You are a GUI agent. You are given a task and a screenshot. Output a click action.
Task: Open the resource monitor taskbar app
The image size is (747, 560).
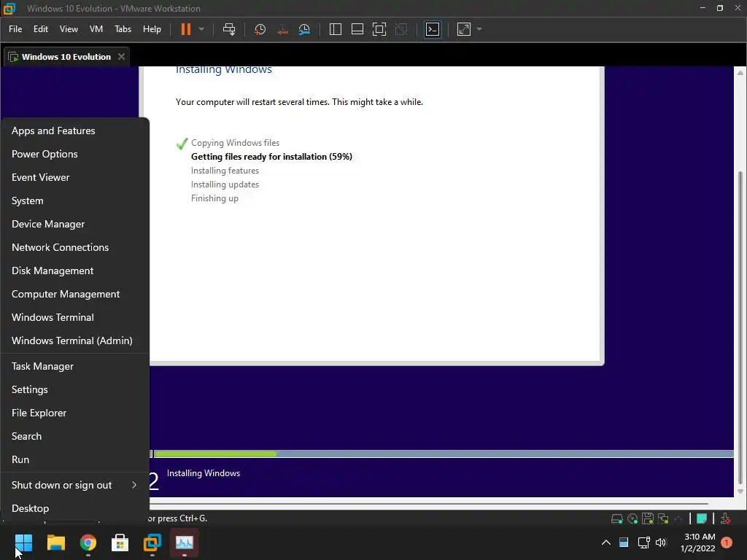pos(185,542)
